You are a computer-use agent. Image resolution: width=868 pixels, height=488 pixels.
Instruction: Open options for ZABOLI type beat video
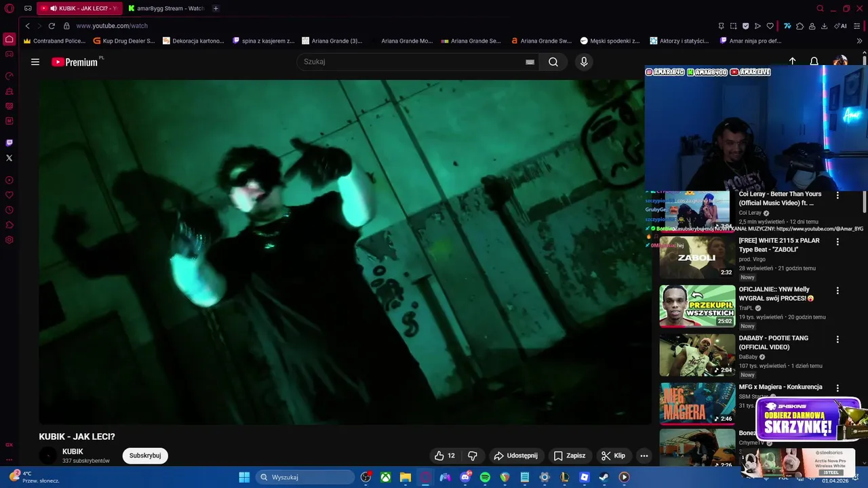[x=837, y=241]
